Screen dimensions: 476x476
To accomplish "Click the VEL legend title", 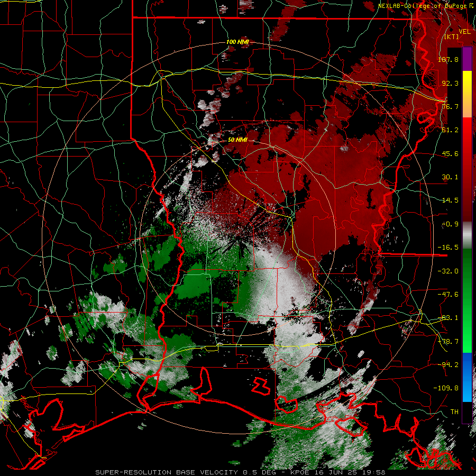I will coord(464,32).
